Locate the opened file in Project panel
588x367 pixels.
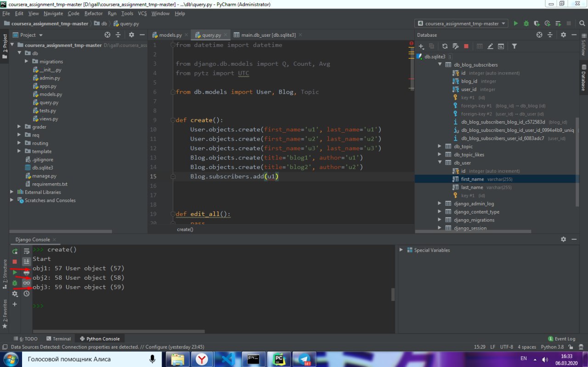[107, 35]
